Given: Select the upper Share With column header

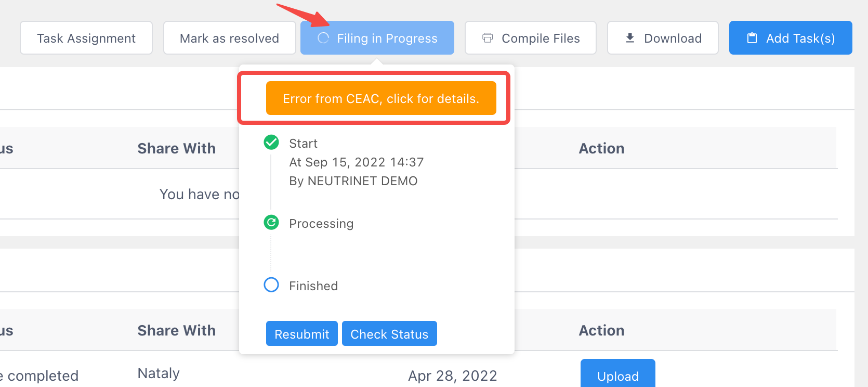Looking at the screenshot, I should [176, 148].
